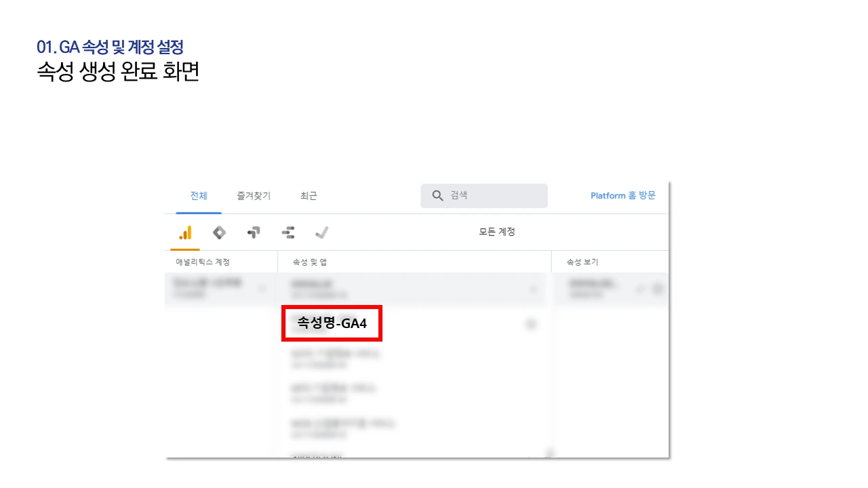Image resolution: width=868 pixels, height=488 pixels.
Task: Toggle favorite on the property view entry
Action: click(640, 289)
